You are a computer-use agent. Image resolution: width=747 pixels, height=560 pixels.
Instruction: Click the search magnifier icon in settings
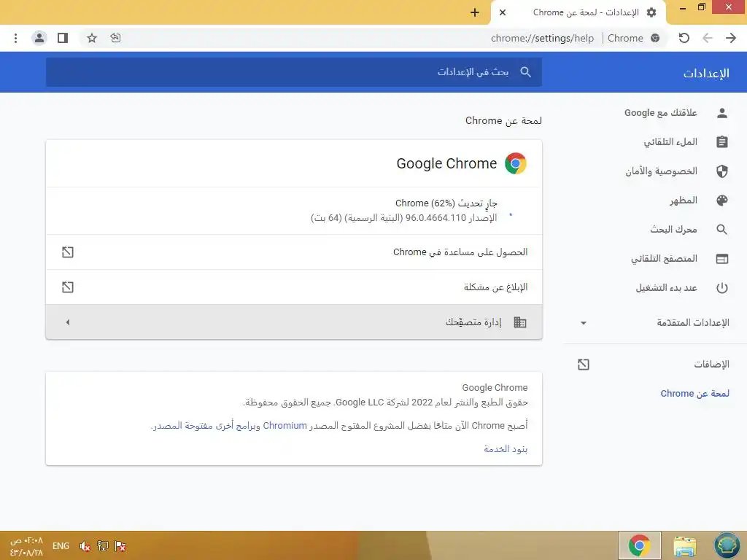525,72
